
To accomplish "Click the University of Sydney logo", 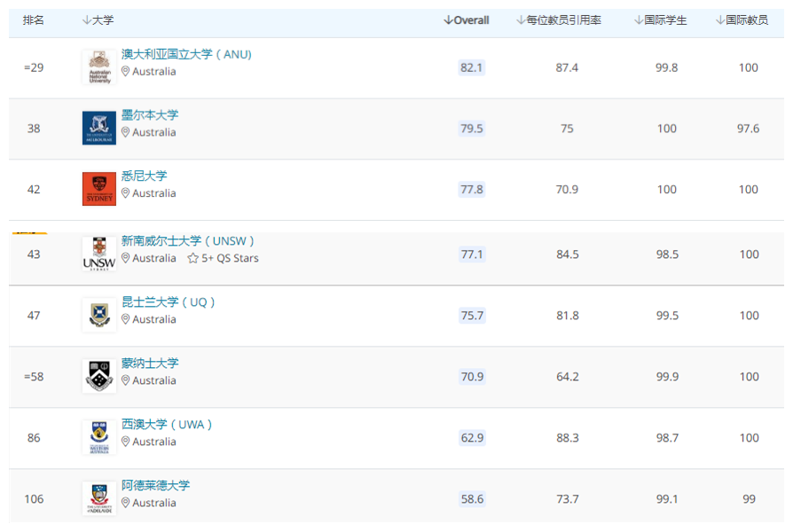I will click(x=99, y=189).
